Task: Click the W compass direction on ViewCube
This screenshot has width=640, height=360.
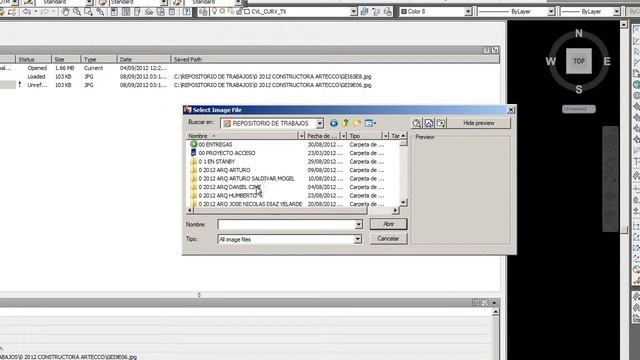Action: coord(551,61)
